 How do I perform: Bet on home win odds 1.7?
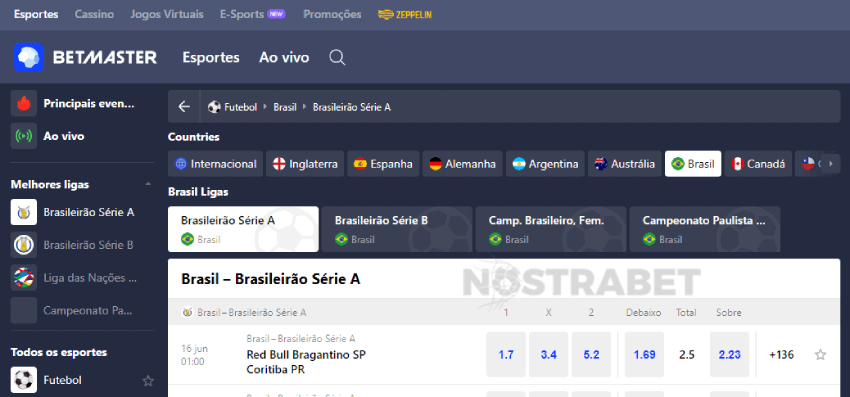click(506, 355)
